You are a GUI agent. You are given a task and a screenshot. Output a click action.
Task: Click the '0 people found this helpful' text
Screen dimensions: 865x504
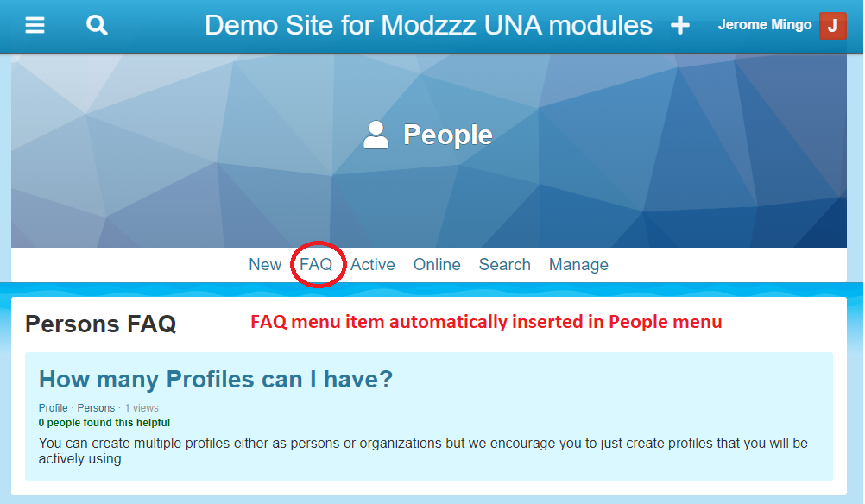pyautogui.click(x=104, y=423)
